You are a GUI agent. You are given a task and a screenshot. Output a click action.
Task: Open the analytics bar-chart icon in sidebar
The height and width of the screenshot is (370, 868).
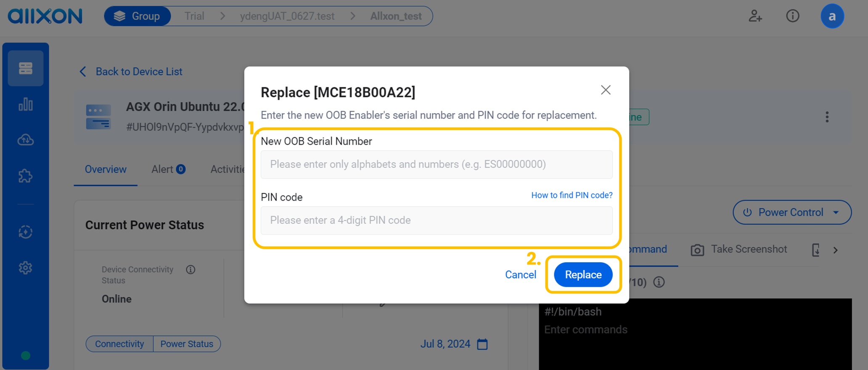25,105
